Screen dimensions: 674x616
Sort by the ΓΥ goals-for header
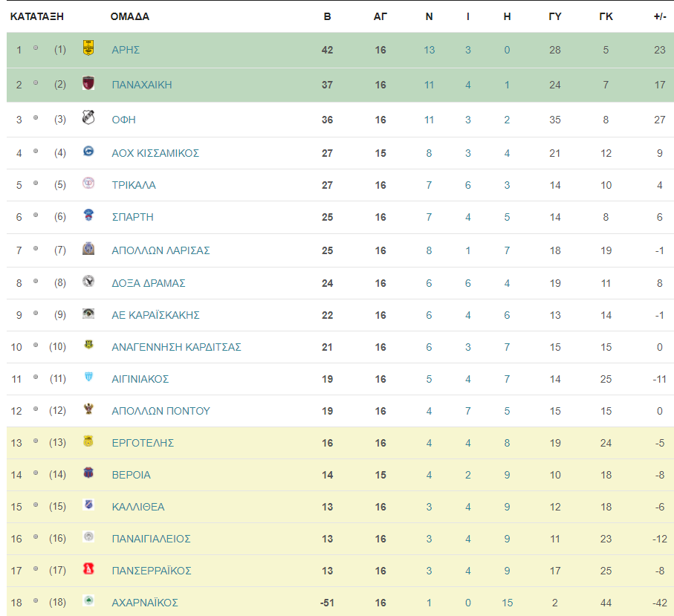(555, 17)
